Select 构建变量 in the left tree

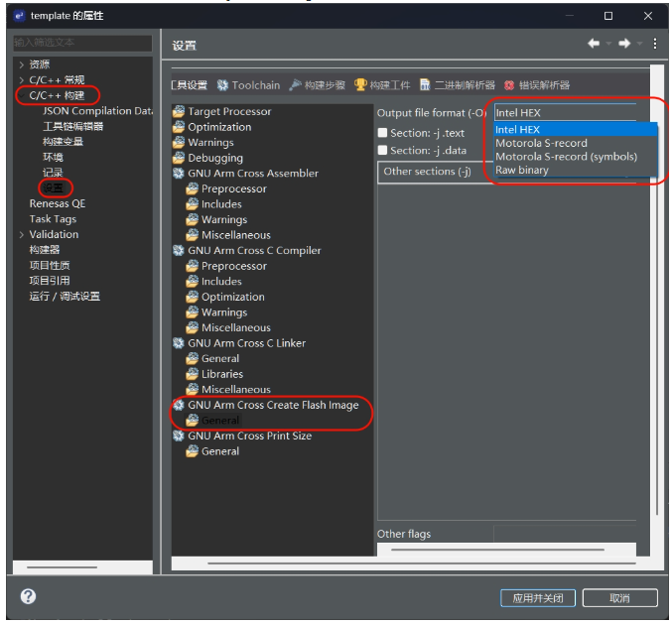(x=63, y=142)
